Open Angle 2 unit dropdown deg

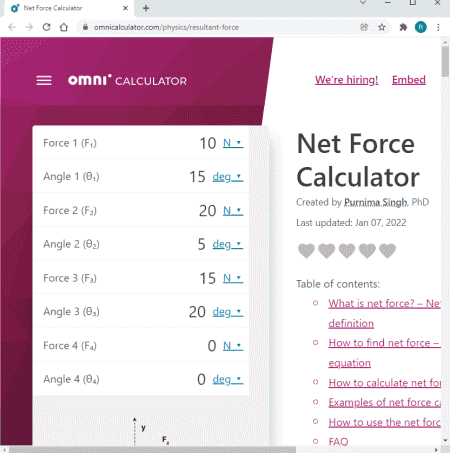click(x=228, y=244)
